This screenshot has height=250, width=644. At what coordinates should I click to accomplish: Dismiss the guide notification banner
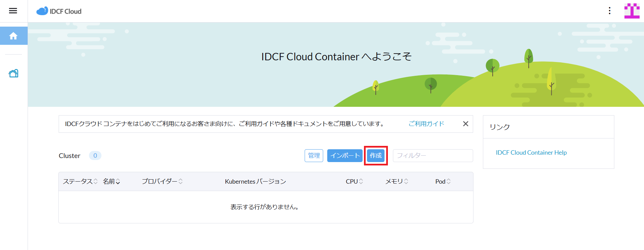465,124
